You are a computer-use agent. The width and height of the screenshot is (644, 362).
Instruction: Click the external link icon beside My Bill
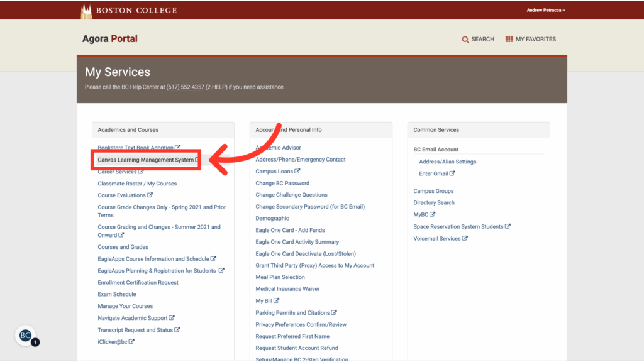[277, 300]
